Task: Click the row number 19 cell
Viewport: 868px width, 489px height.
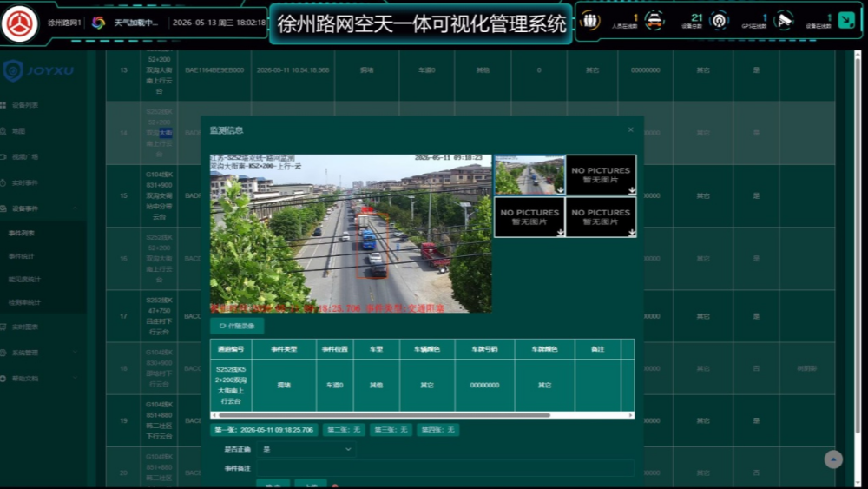Action: (x=123, y=421)
